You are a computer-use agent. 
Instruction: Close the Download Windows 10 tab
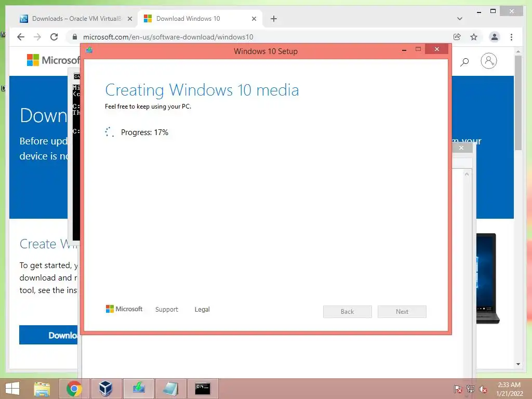(254, 19)
